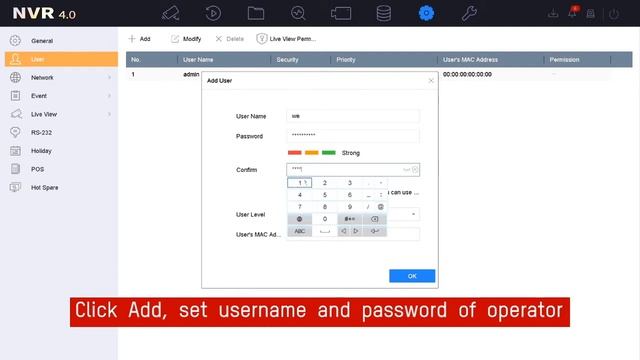Select Hot Spare in the left sidebar
The width and height of the screenshot is (640, 360).
click(61, 188)
